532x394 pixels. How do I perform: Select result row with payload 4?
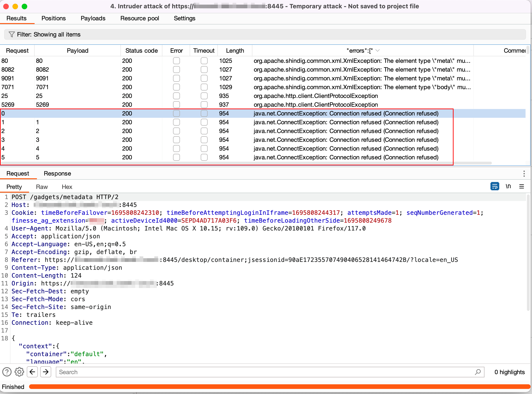click(263, 149)
